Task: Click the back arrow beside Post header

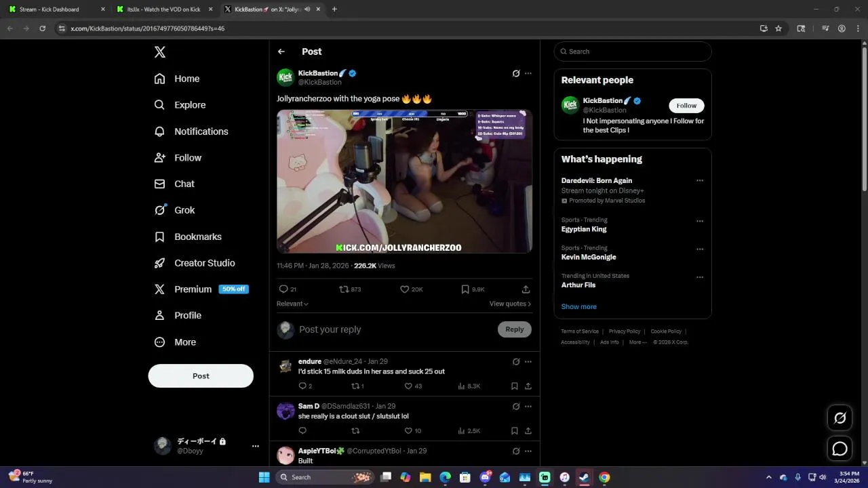Action: (x=281, y=52)
